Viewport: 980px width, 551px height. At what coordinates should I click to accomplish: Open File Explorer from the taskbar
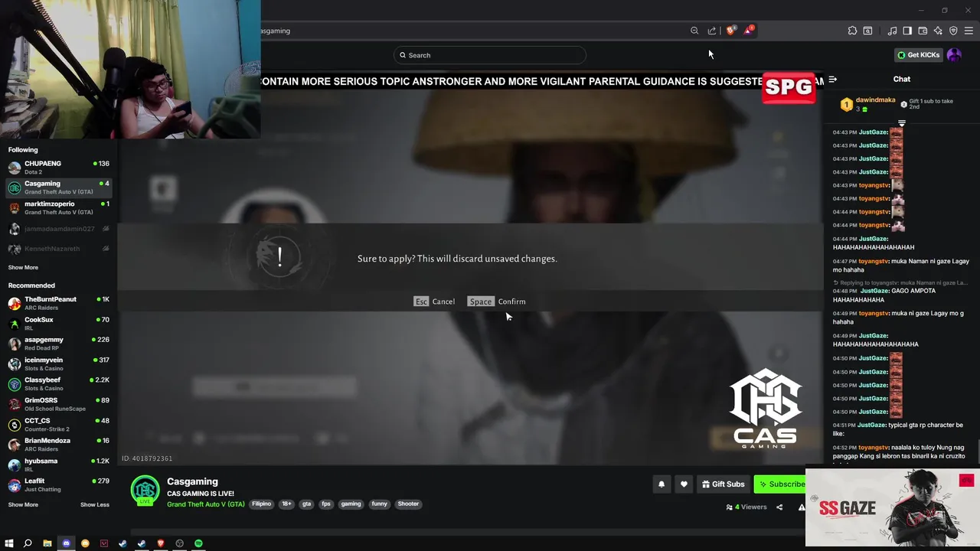(x=47, y=543)
